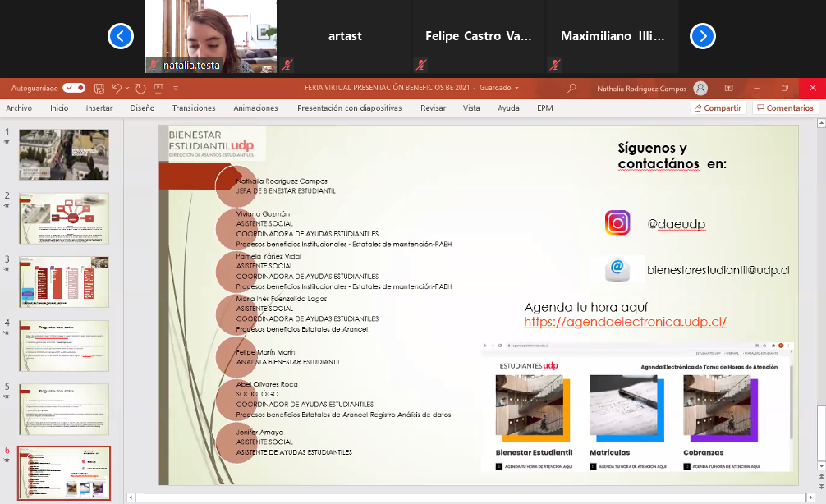Click the Redo icon
Screen dimensions: 826x504
pyautogui.click(x=140, y=88)
